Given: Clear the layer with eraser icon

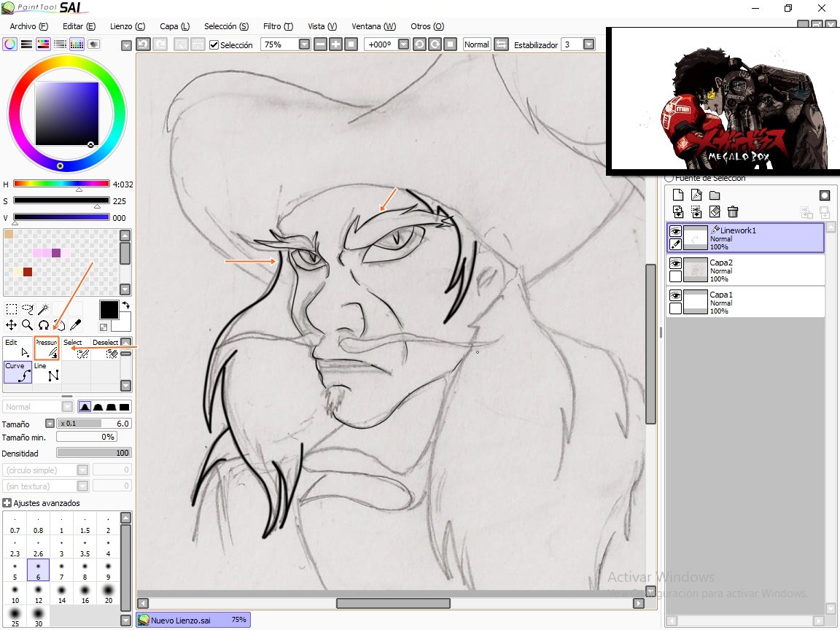Looking at the screenshot, I should (x=715, y=211).
